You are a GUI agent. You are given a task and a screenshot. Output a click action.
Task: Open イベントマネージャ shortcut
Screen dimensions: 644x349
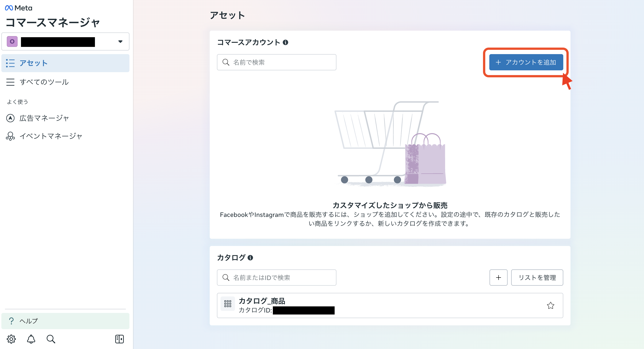(x=51, y=136)
